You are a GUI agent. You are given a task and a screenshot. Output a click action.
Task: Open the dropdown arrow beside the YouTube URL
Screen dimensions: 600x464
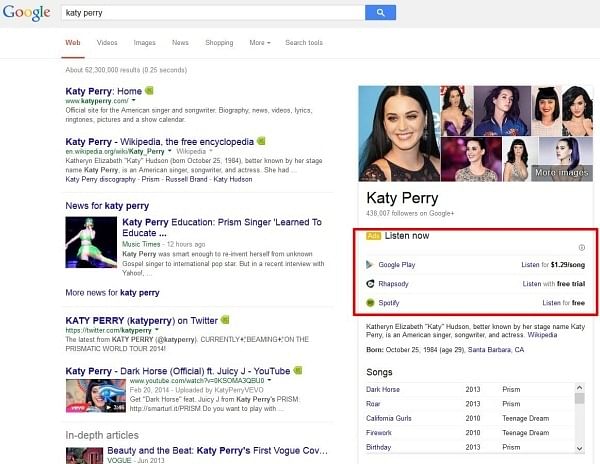[x=269, y=380]
